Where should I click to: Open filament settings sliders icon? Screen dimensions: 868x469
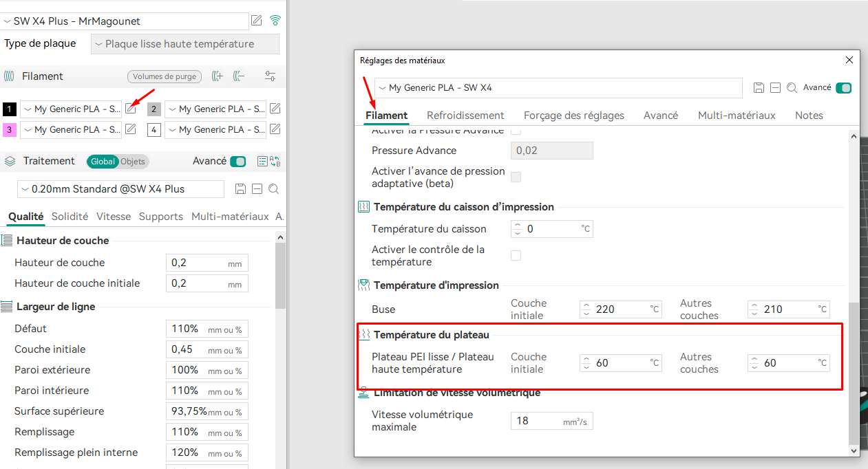click(x=270, y=76)
